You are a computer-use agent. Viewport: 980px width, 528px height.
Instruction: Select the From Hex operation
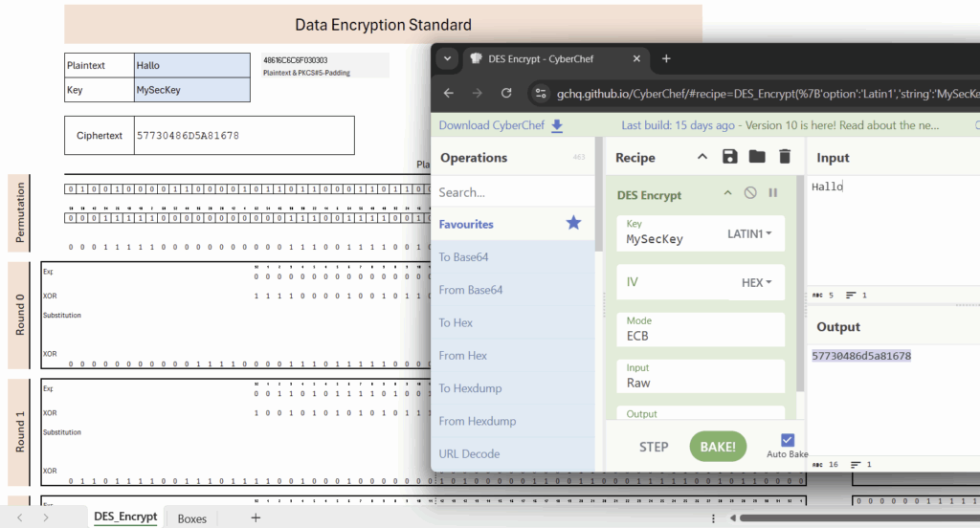coord(513,356)
